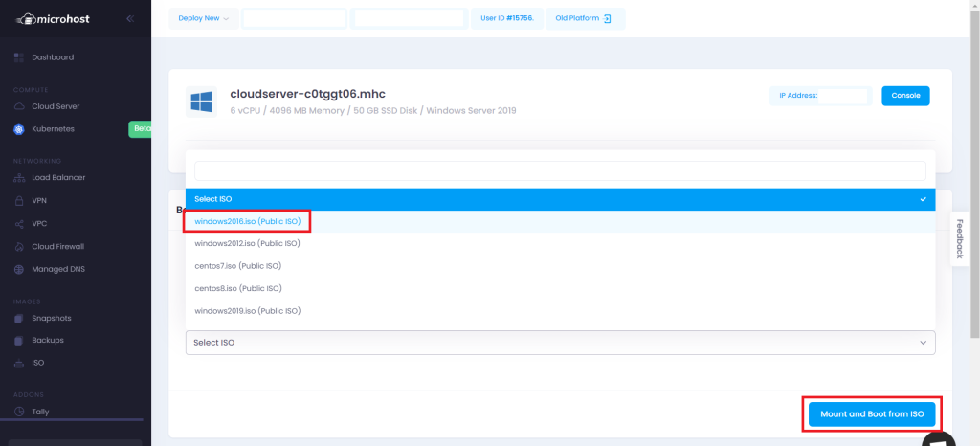980x446 pixels.
Task: Click the Dashboard grid icon
Action: click(x=19, y=57)
